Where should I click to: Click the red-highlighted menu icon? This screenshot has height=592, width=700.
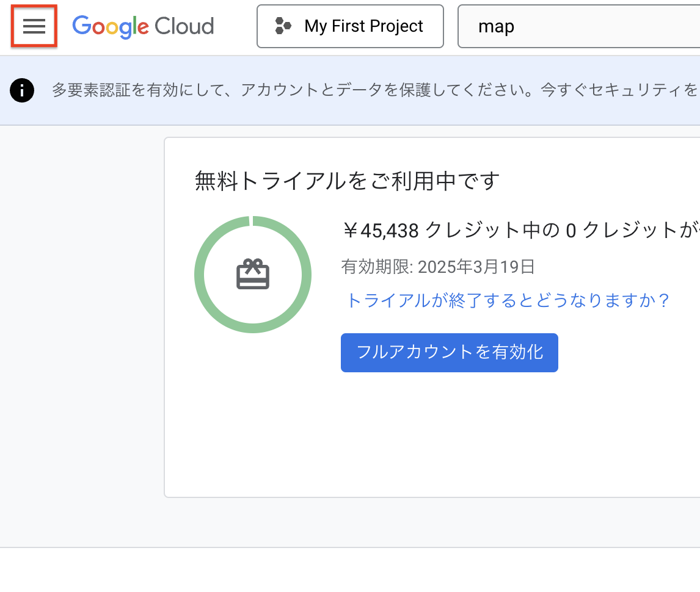pyautogui.click(x=34, y=26)
